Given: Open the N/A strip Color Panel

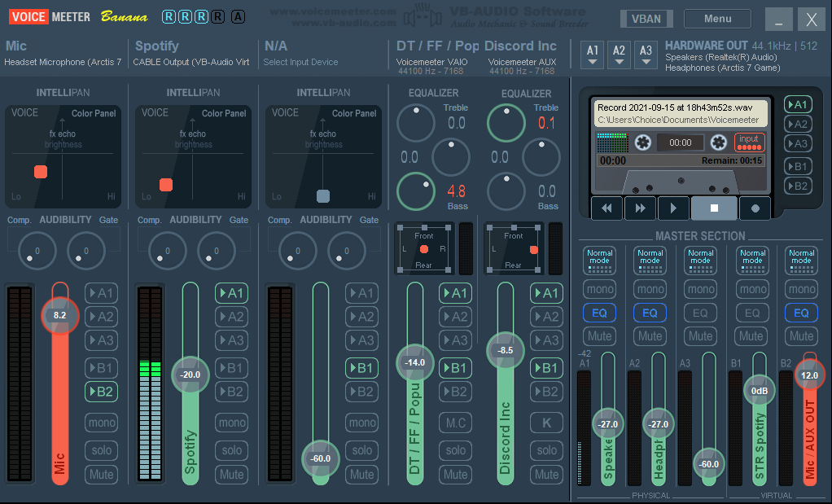Looking at the screenshot, I should pyautogui.click(x=354, y=113).
